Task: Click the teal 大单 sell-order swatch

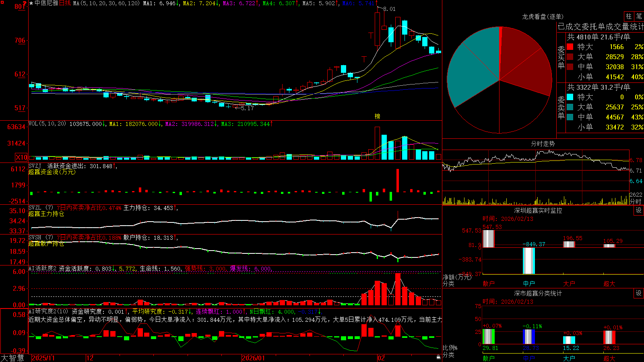Action: tap(570, 107)
